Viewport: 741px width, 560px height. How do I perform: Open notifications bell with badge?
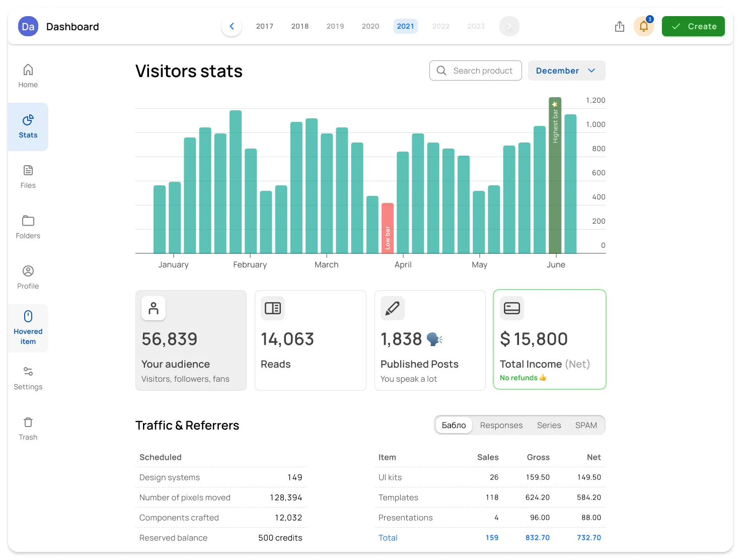[643, 27]
